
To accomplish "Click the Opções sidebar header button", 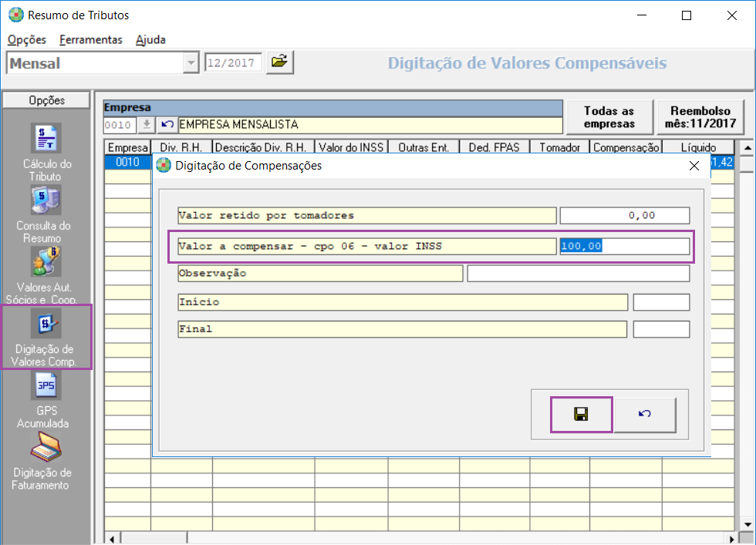I will coord(46,100).
